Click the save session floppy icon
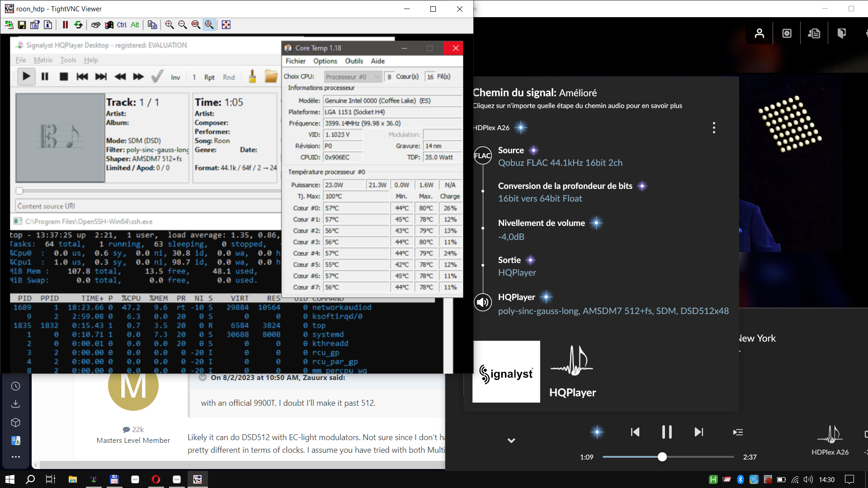868x488 pixels. point(22,25)
